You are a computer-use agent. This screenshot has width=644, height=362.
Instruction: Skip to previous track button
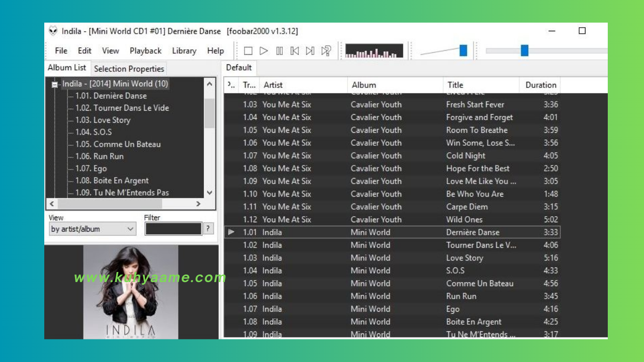tap(295, 51)
